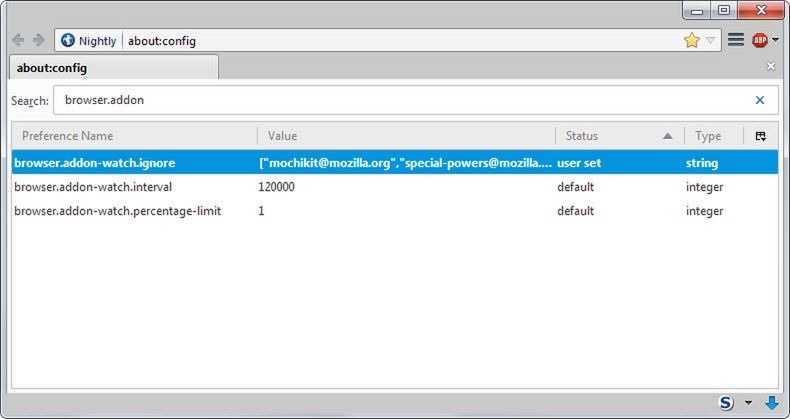Sort by Type column header
The height and width of the screenshot is (419, 790).
714,136
